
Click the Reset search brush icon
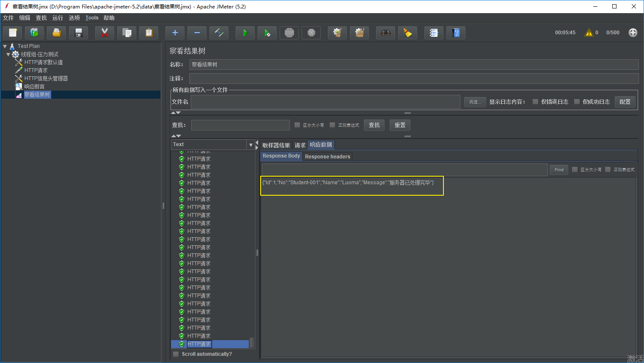pos(407,33)
